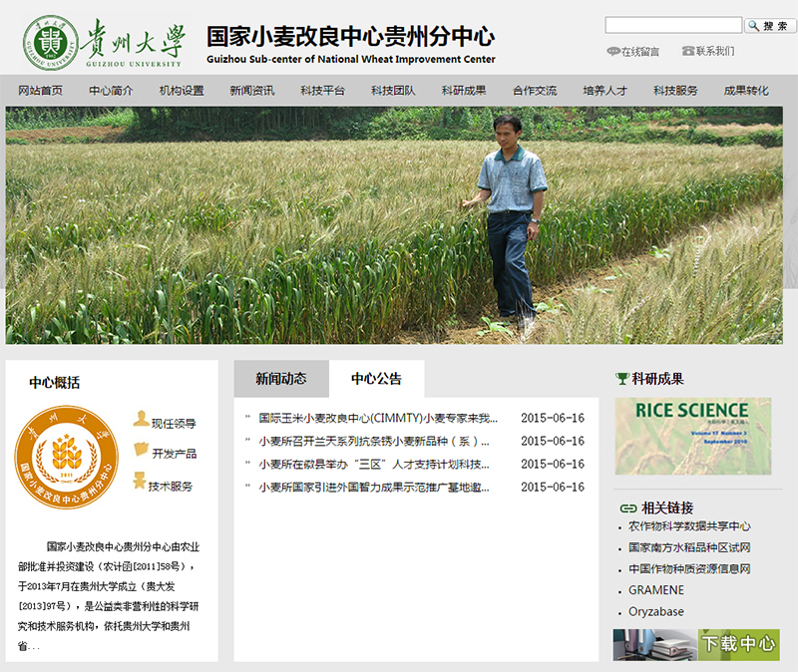Viewport: 798px width, 672px height.
Task: Click the 联系我们 telephone icon
Action: coord(687,51)
